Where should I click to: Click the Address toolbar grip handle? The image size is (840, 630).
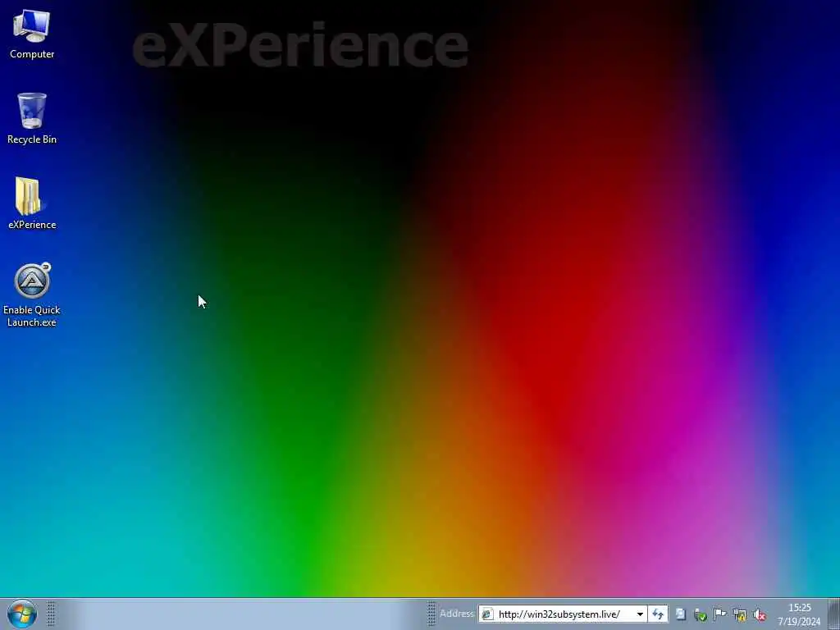coord(431,614)
